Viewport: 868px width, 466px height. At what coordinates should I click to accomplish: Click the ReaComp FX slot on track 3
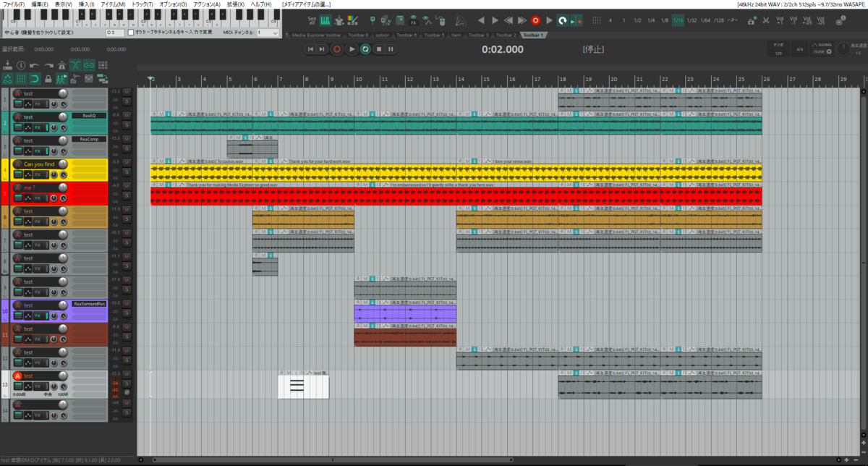click(89, 139)
